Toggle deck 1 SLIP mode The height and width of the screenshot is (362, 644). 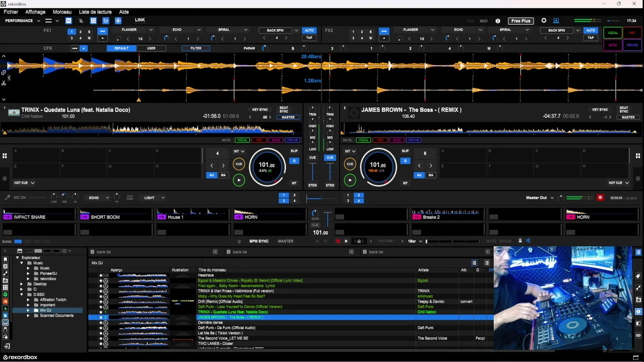(294, 151)
